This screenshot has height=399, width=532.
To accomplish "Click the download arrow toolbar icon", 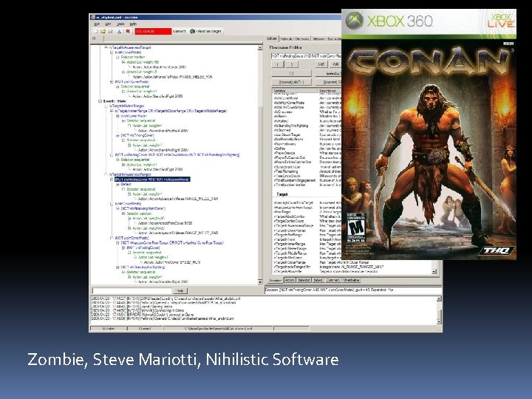I will tap(119, 31).
